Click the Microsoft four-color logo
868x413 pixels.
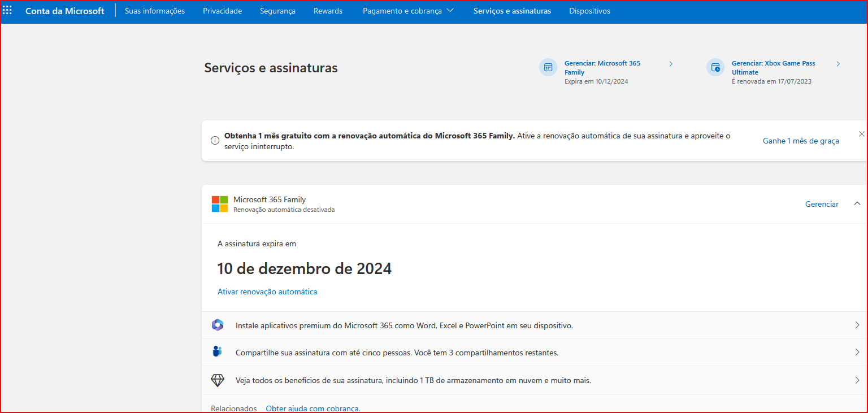tap(220, 204)
